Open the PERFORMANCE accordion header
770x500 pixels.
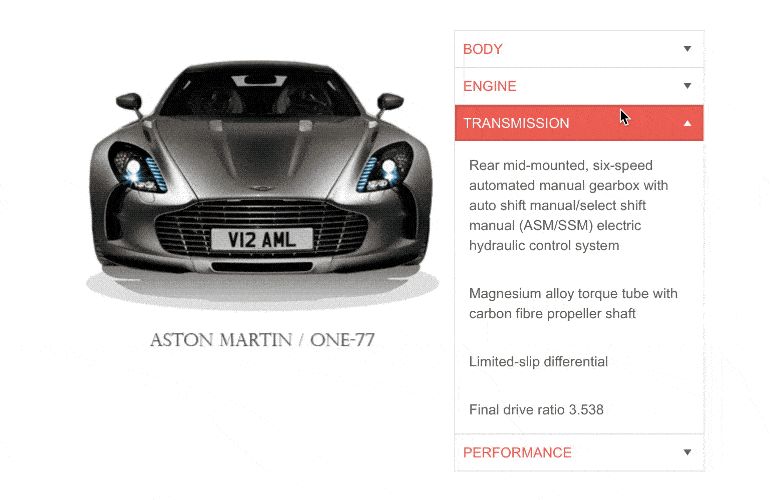(579, 452)
